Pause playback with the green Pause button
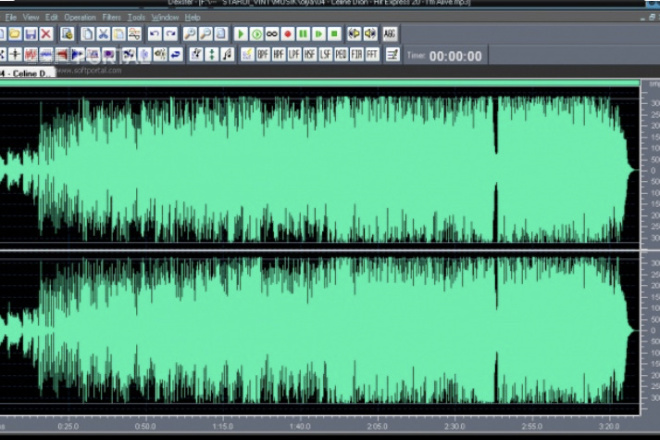 303,34
